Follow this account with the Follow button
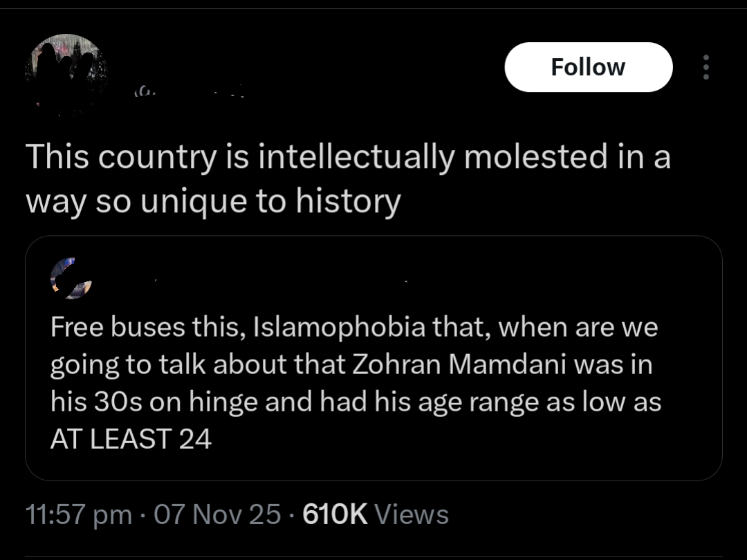This screenshot has width=747, height=560. click(589, 67)
